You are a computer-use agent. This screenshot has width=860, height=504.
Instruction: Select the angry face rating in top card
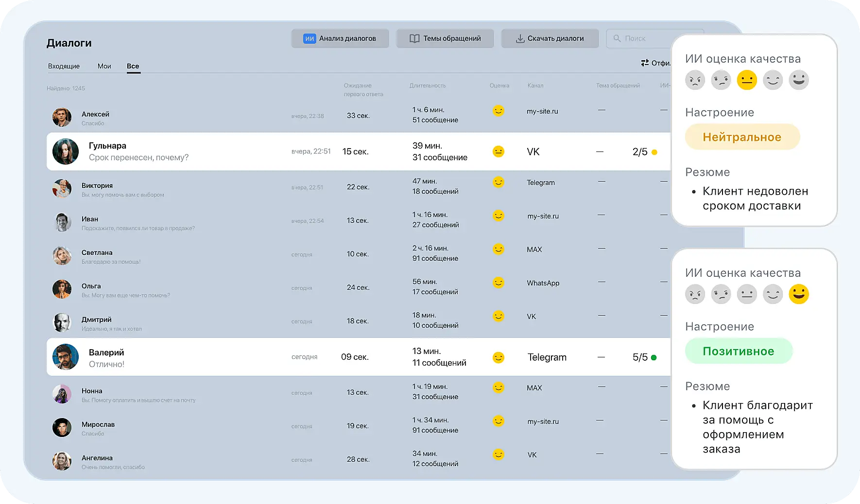[695, 80]
